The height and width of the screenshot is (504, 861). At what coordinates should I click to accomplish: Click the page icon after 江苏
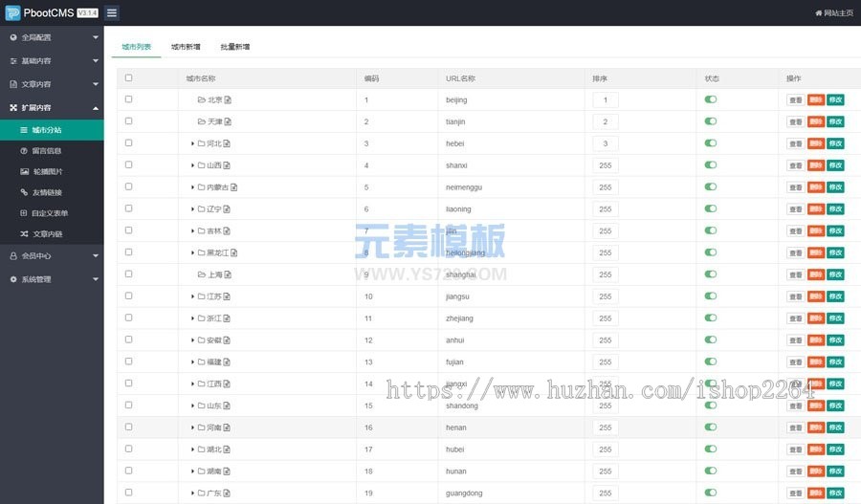[227, 296]
